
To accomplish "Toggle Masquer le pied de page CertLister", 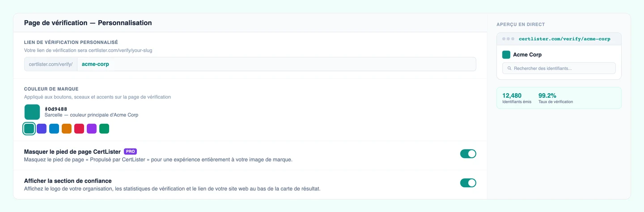I will pyautogui.click(x=468, y=154).
